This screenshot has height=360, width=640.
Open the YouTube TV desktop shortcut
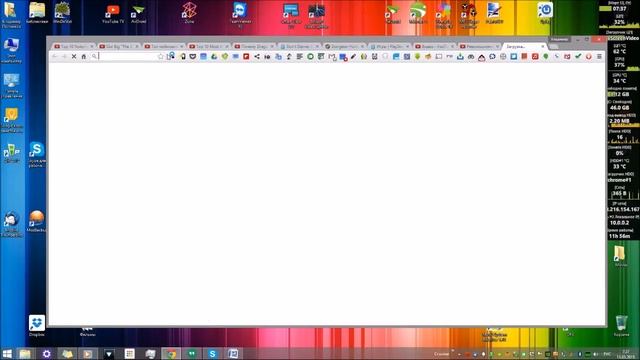coord(113,14)
